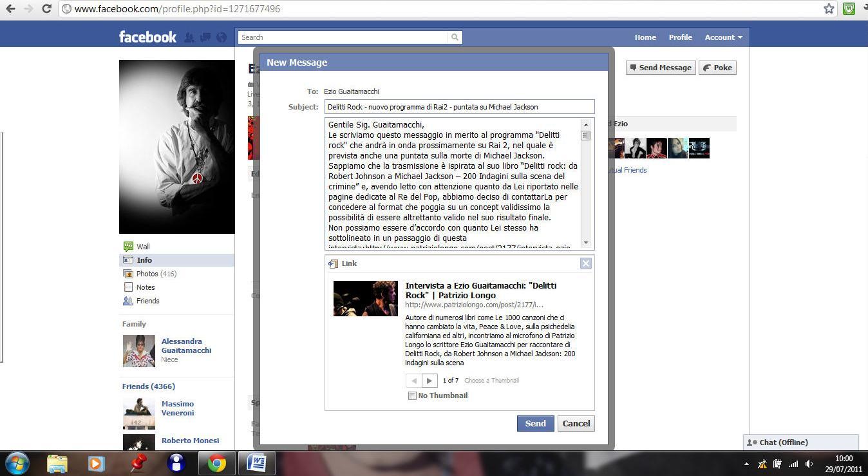This screenshot has width=868, height=476.
Task: Click Alessandra Guaitamacchi's thumbnail photo
Action: (139, 351)
